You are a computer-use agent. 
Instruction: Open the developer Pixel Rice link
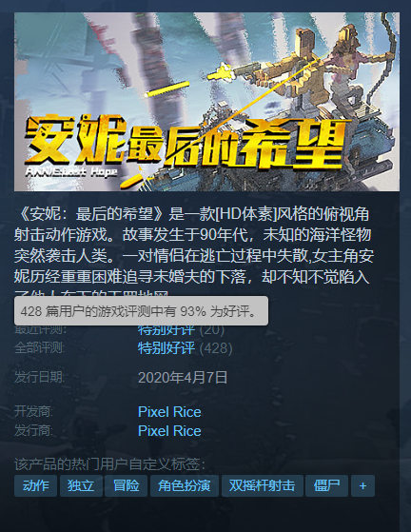[169, 412]
